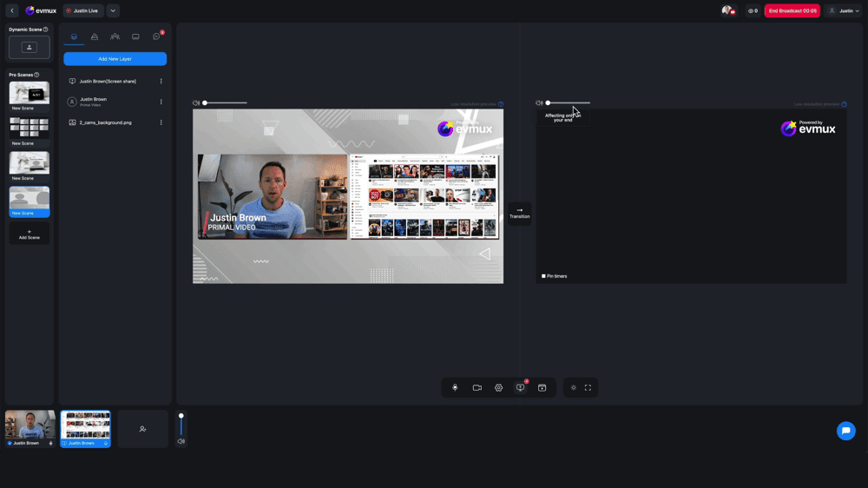Enable the Pin timers checkbox
The image size is (868, 488).
tap(543, 276)
